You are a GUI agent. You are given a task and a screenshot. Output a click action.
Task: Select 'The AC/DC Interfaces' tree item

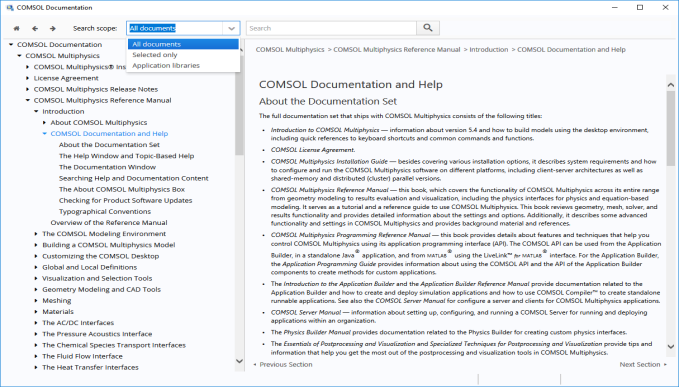78,322
